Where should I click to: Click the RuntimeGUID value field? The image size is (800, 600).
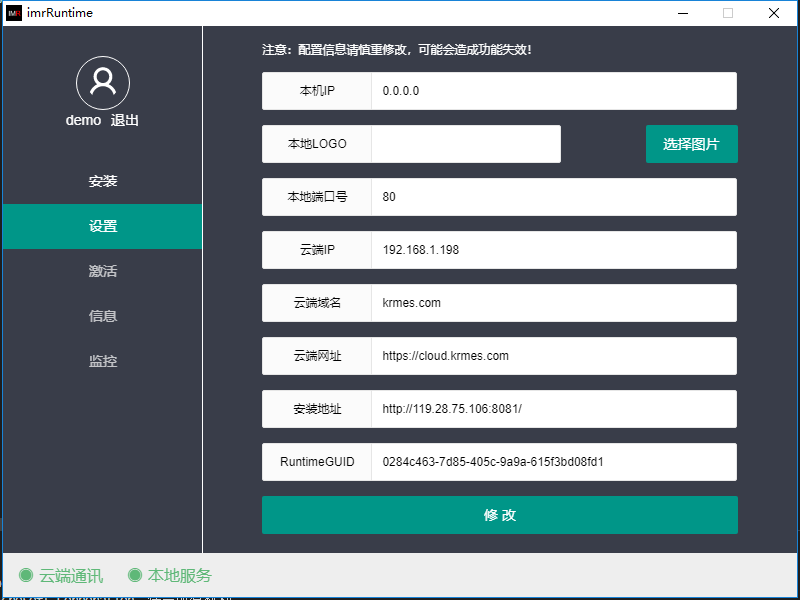(x=553, y=462)
